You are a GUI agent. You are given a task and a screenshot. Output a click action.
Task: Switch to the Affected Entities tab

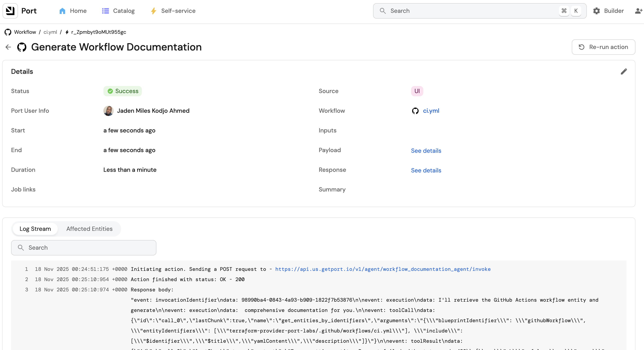click(89, 229)
